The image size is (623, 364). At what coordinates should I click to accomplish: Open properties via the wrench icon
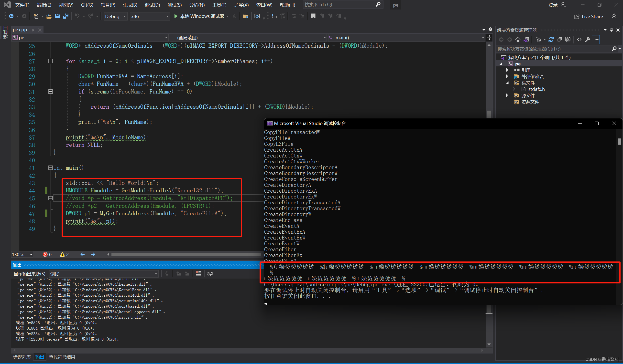click(x=587, y=40)
